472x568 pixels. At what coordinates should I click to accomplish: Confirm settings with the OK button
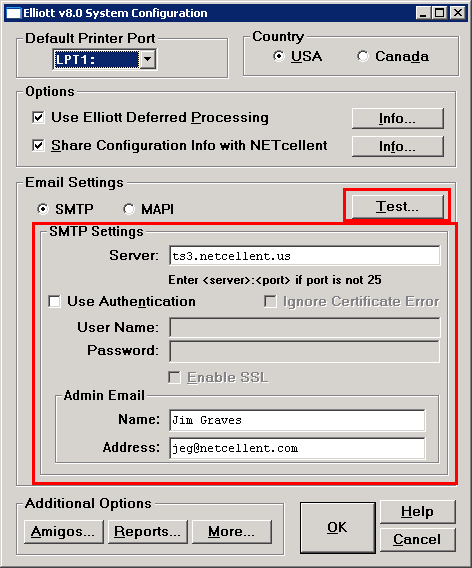pos(337,527)
